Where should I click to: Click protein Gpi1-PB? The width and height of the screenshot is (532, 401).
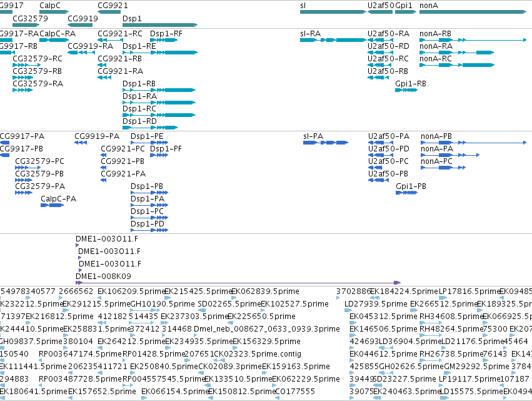point(406,193)
